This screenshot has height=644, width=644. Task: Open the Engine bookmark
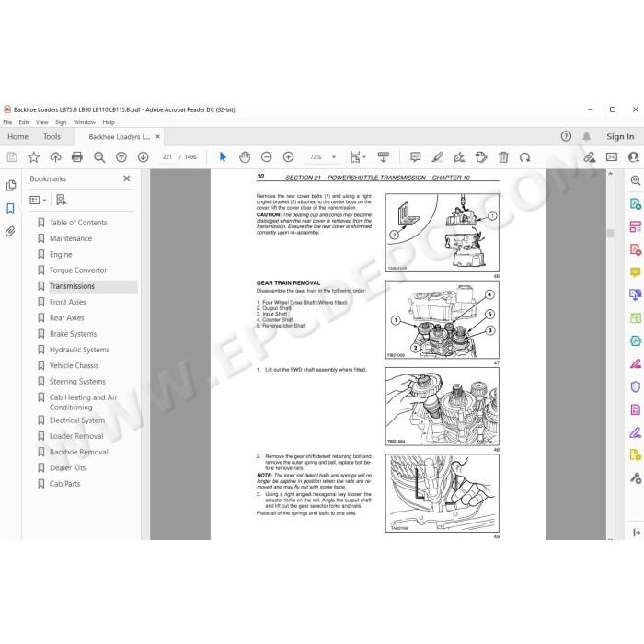click(x=61, y=254)
